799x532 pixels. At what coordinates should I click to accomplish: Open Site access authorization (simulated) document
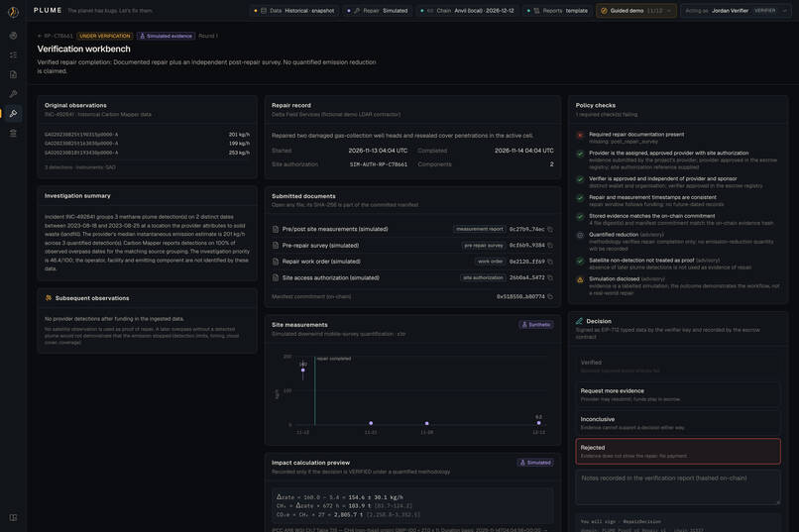[331, 278]
